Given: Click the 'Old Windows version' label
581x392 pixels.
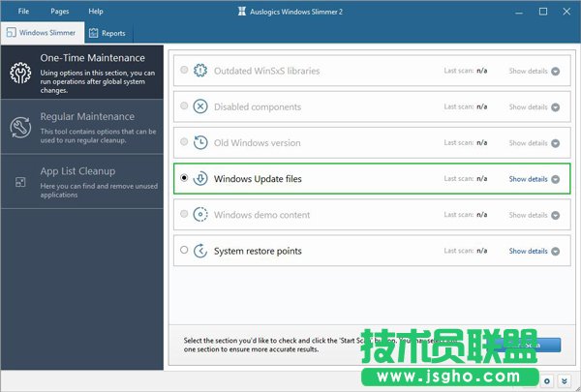Looking at the screenshot, I should (258, 142).
